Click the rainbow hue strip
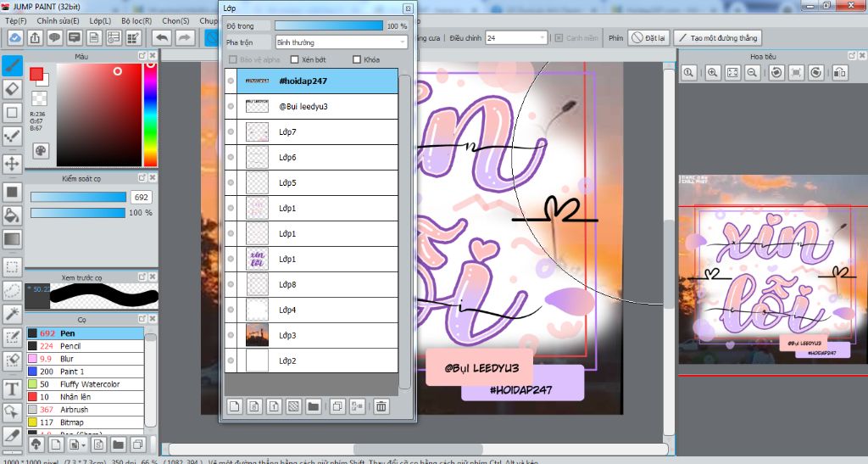The width and height of the screenshot is (868, 464). (x=150, y=115)
